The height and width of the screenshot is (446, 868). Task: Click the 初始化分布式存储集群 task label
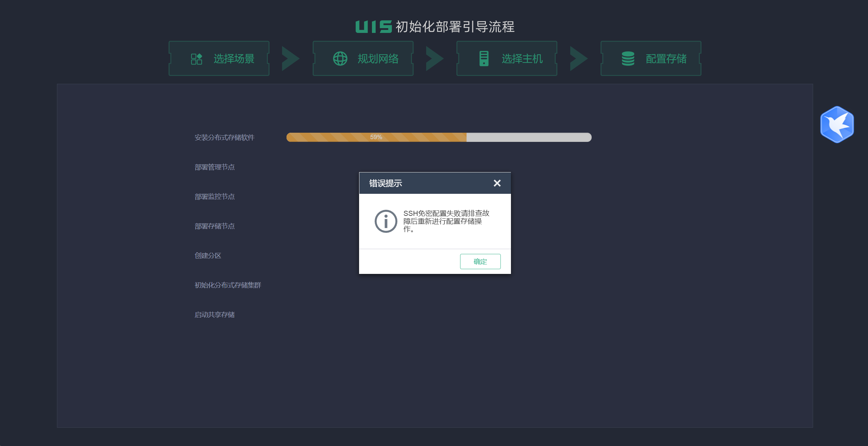pos(228,285)
